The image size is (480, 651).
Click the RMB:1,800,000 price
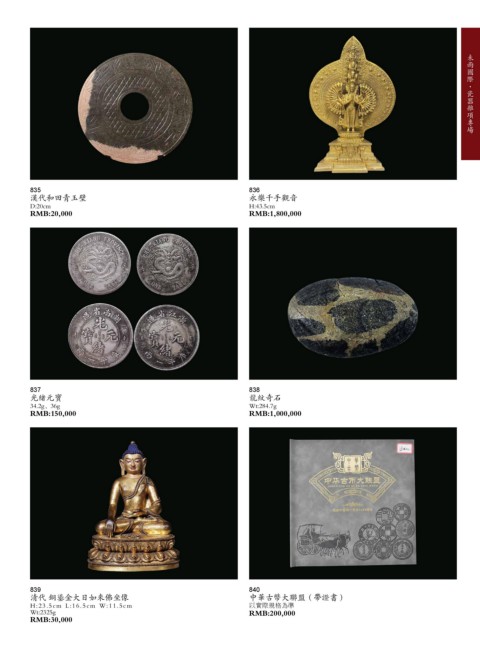[275, 214]
